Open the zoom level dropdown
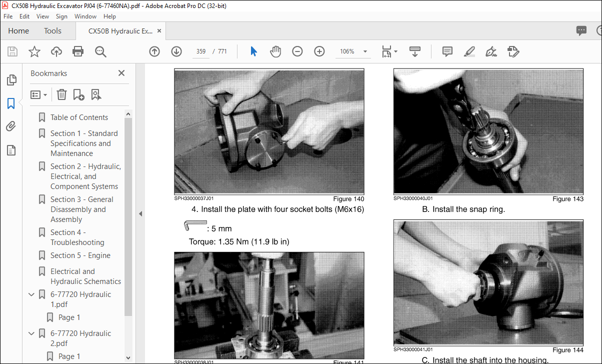Viewport: 602px width, 364px height. click(365, 51)
